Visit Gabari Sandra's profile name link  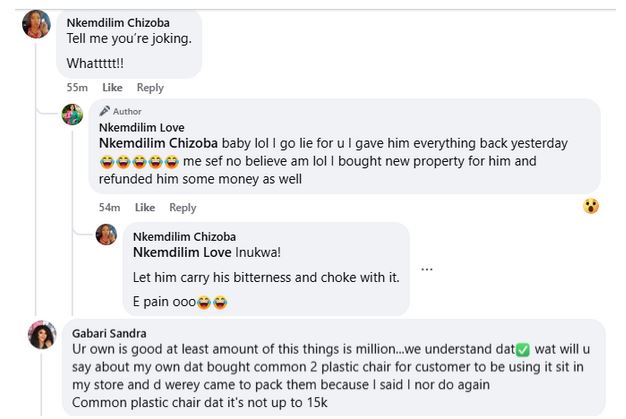[x=109, y=333]
